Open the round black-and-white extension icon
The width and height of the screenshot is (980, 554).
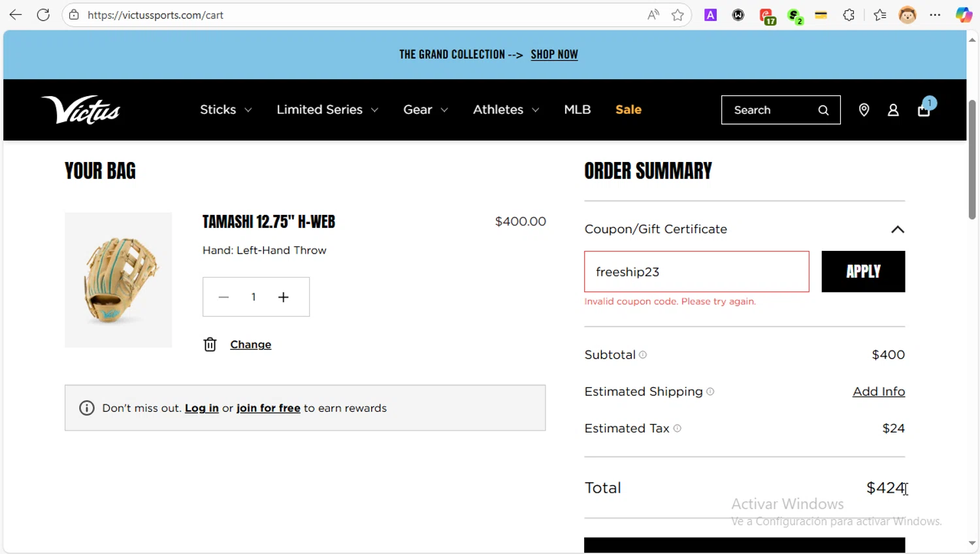[x=738, y=14]
